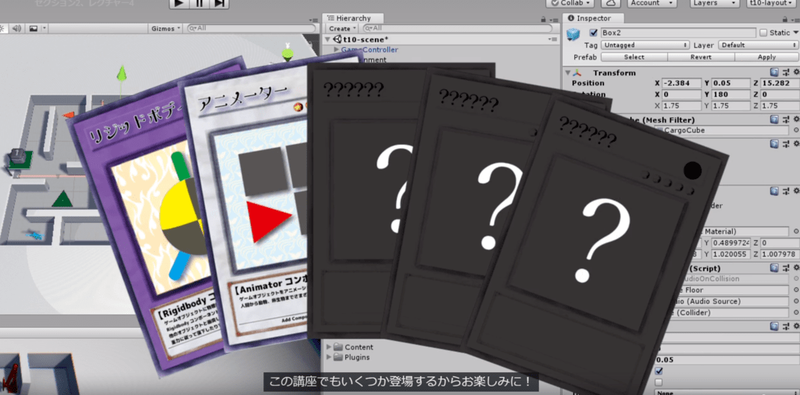
Task: Switch to the Hierarchy tab
Action: click(353, 18)
